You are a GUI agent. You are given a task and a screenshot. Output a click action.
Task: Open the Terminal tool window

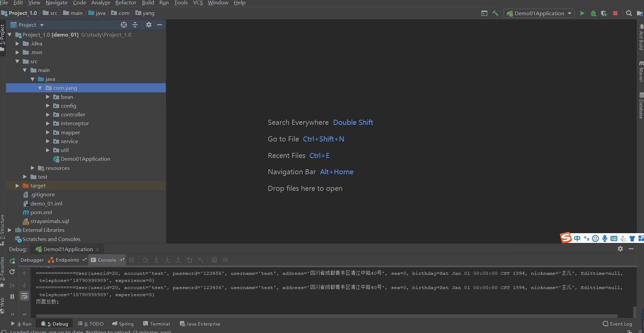click(156, 324)
